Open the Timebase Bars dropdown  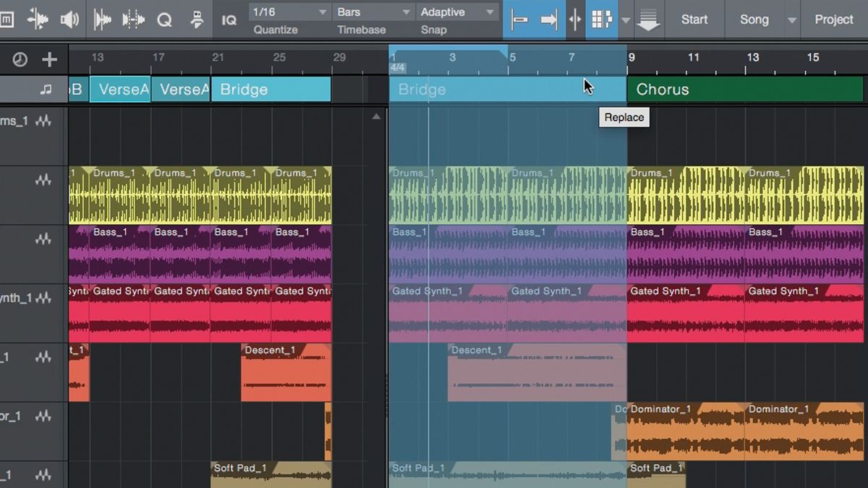(373, 12)
